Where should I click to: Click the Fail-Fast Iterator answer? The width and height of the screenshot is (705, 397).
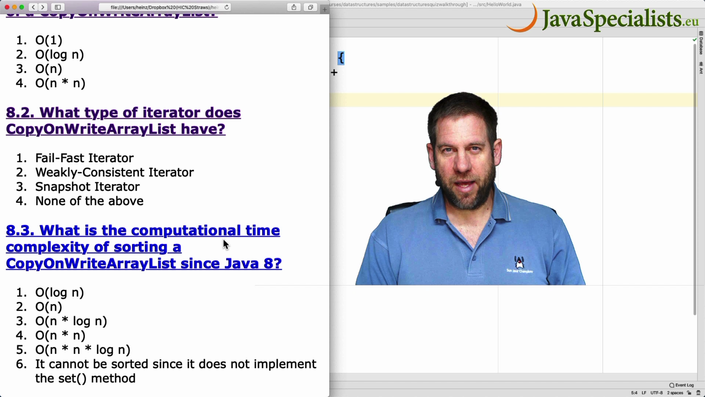coord(85,158)
